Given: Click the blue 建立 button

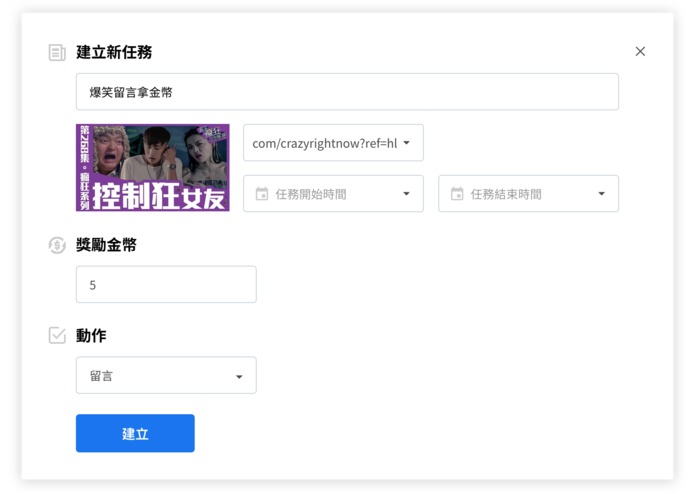Looking at the screenshot, I should coord(135,433).
